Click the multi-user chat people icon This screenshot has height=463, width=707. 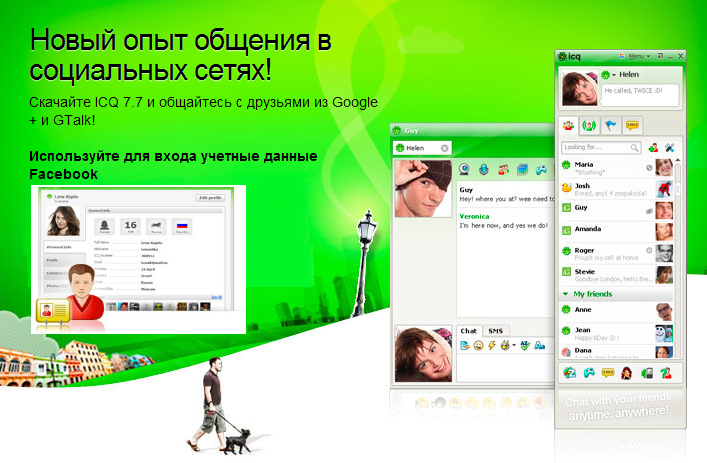coord(504,170)
